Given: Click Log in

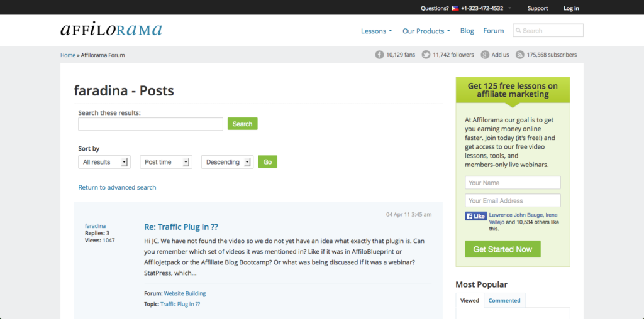Looking at the screenshot, I should coord(571,8).
